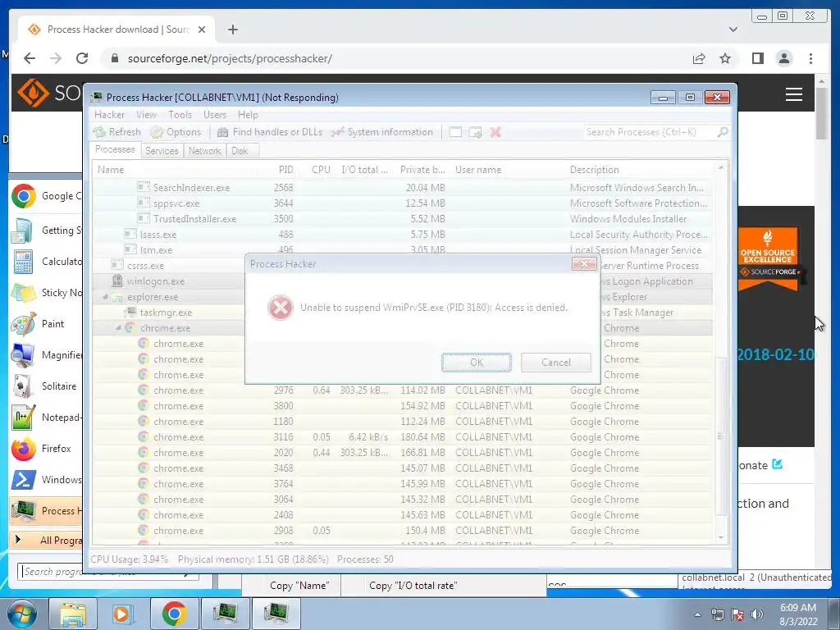
Task: Select the Processes tab
Action: click(x=115, y=149)
